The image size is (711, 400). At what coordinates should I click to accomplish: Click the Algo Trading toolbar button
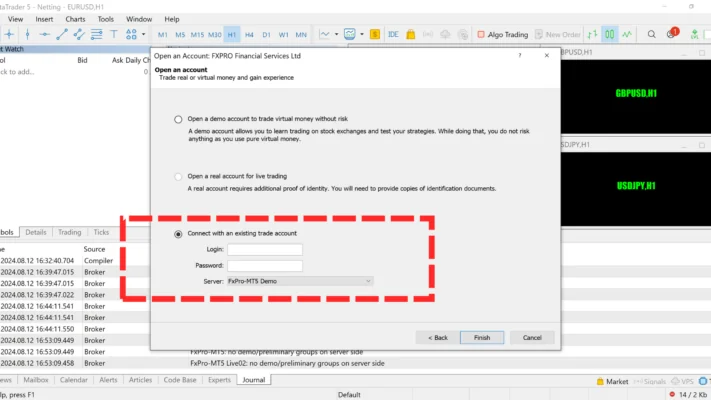(x=501, y=34)
